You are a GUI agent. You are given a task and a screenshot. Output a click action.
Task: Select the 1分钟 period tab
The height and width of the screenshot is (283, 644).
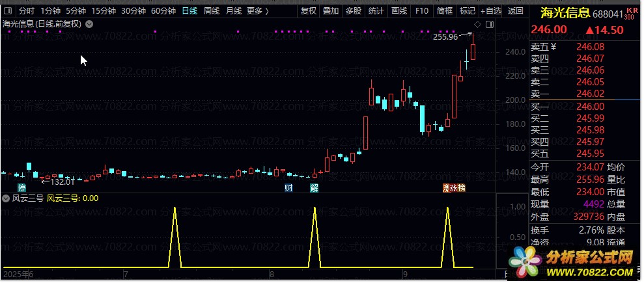50,11
